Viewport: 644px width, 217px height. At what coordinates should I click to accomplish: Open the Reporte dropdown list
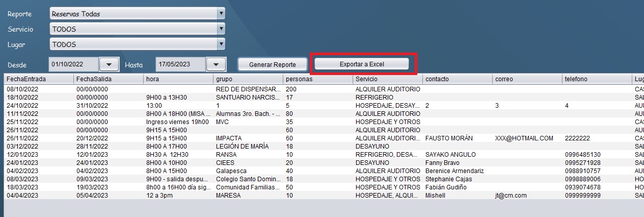point(221,14)
